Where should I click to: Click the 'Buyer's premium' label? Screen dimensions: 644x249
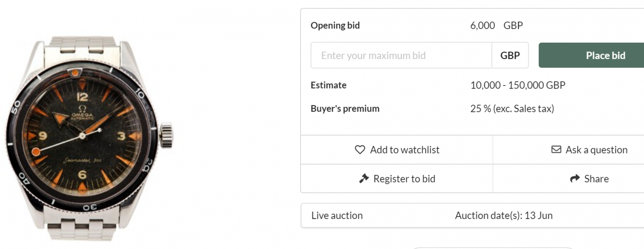pos(345,109)
